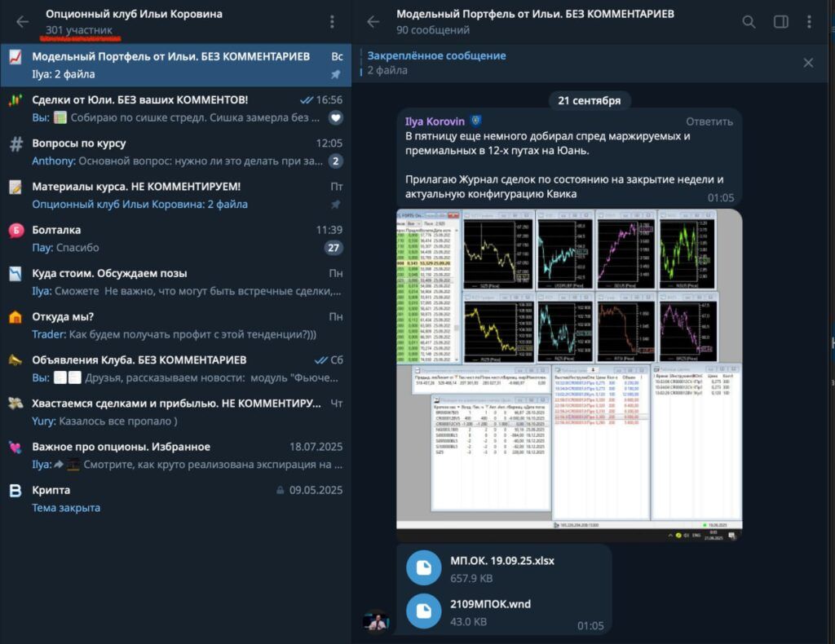
Task: Click file name МП.ОК. 19.09.25.xlsx
Action: click(502, 561)
